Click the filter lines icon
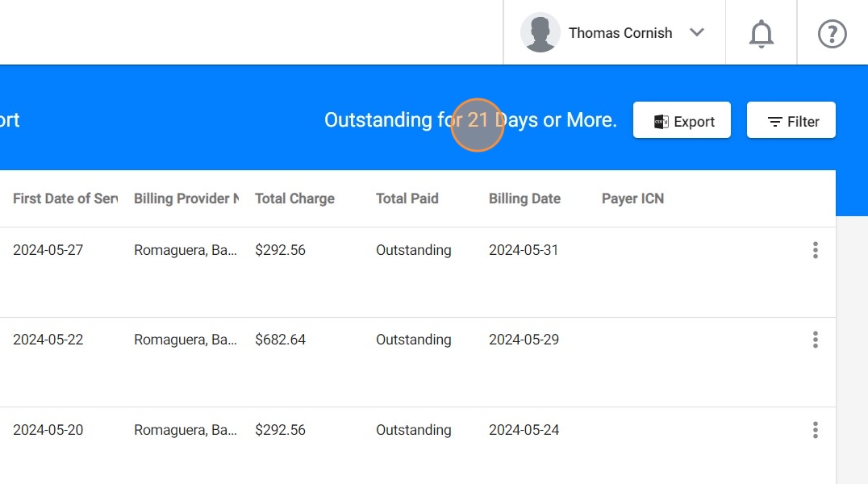The image size is (868, 484). [774, 122]
